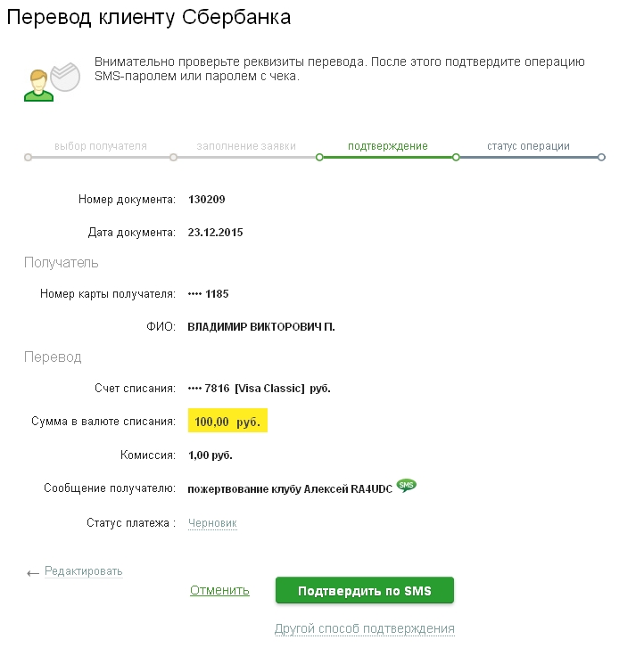Open the Редактировать link
Viewport: 644px width, 656px height.
[x=83, y=571]
